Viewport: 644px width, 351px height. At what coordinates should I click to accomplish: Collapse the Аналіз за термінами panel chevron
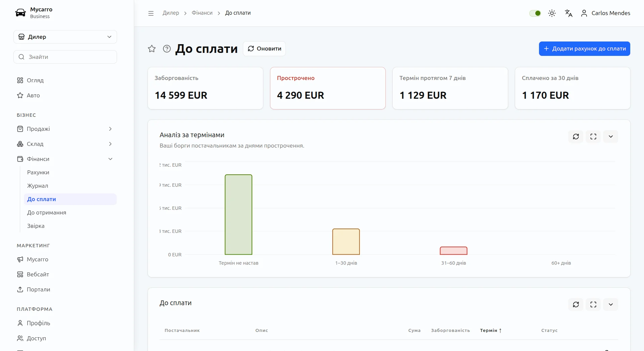[x=611, y=137]
